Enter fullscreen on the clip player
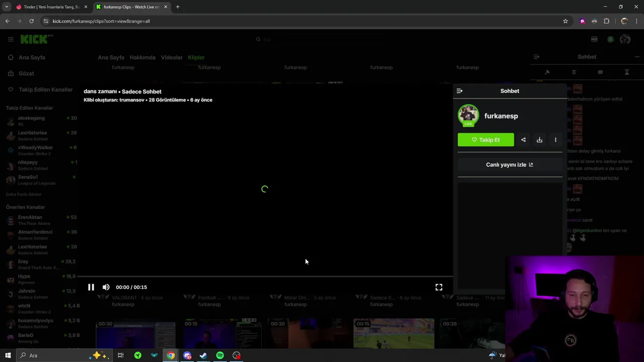The width and height of the screenshot is (644, 362). pos(439,287)
